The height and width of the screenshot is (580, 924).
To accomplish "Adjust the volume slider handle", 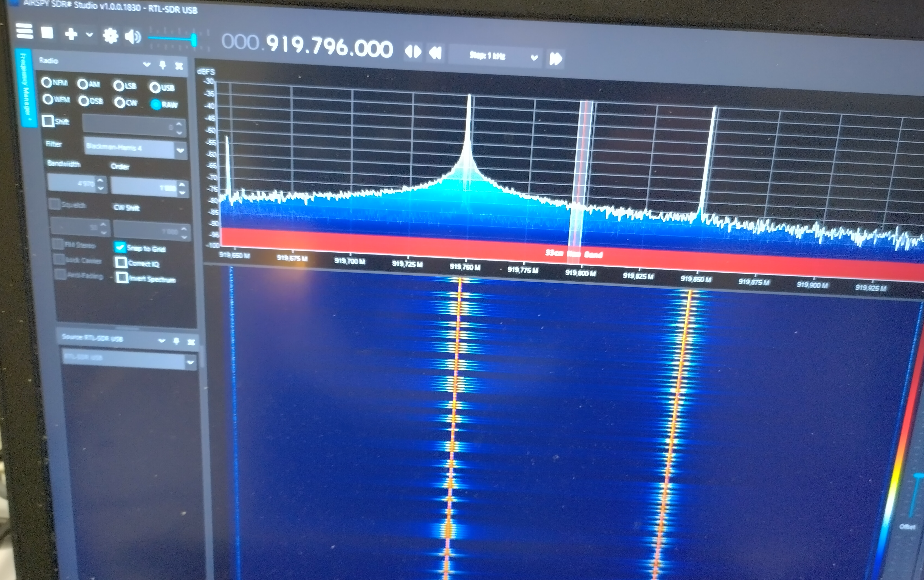I will pyautogui.click(x=194, y=40).
